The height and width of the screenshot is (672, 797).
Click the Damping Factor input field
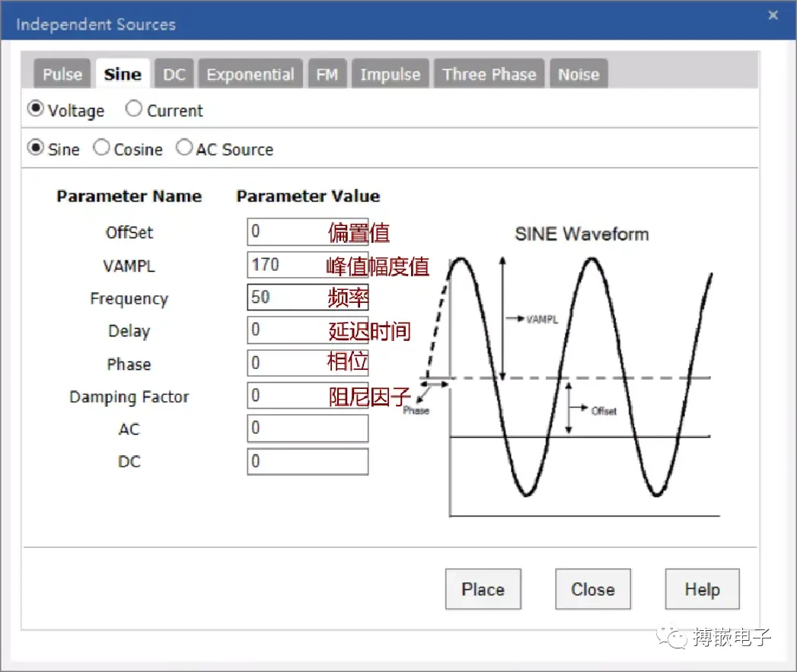click(x=308, y=396)
